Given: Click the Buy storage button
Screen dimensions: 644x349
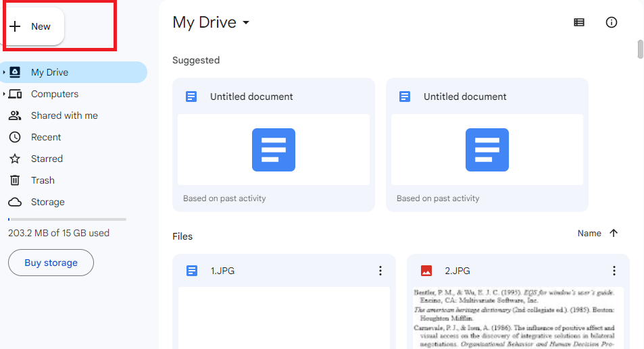Looking at the screenshot, I should click(51, 263).
